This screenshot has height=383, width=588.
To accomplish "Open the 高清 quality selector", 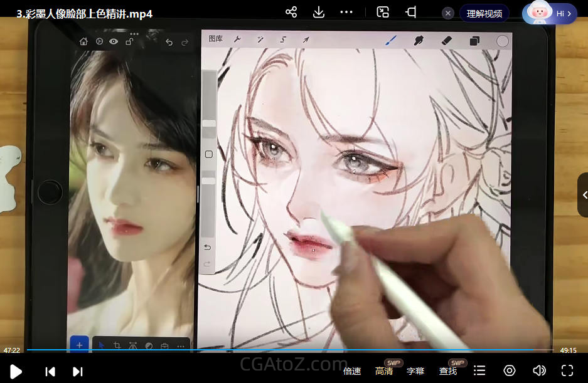I will pos(384,371).
